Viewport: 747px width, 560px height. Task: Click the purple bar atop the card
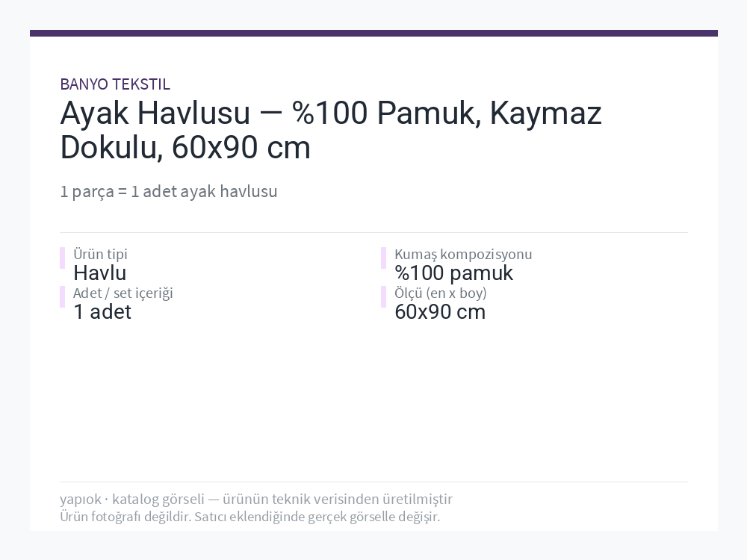(x=373, y=34)
